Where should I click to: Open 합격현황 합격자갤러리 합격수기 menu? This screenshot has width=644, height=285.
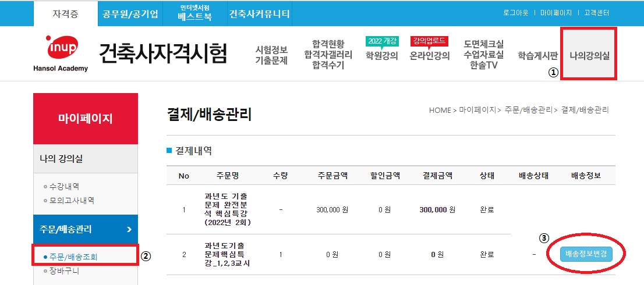tap(328, 55)
